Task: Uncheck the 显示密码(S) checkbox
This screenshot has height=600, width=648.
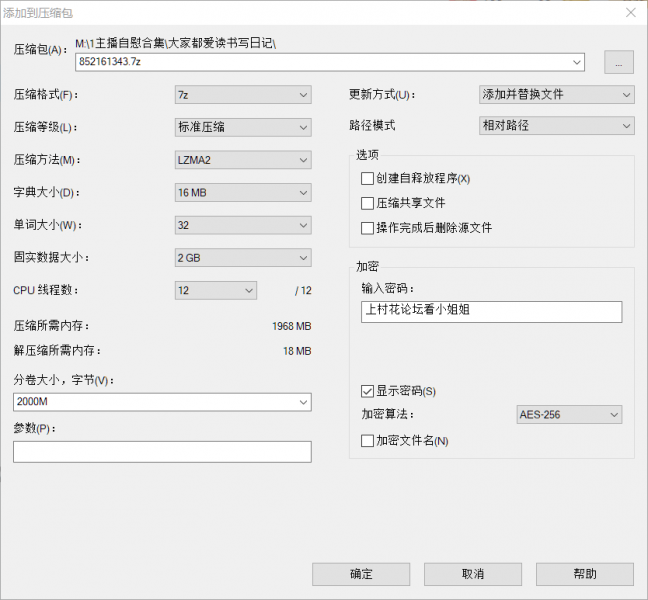Action: click(367, 391)
